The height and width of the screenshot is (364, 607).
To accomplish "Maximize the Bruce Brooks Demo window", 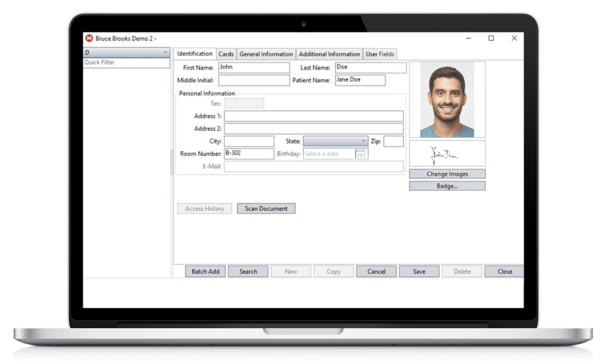I will coord(491,39).
